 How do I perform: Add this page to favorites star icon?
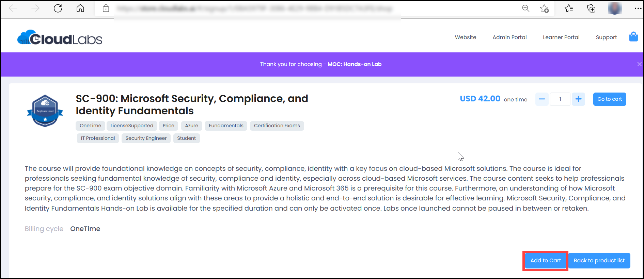[544, 9]
